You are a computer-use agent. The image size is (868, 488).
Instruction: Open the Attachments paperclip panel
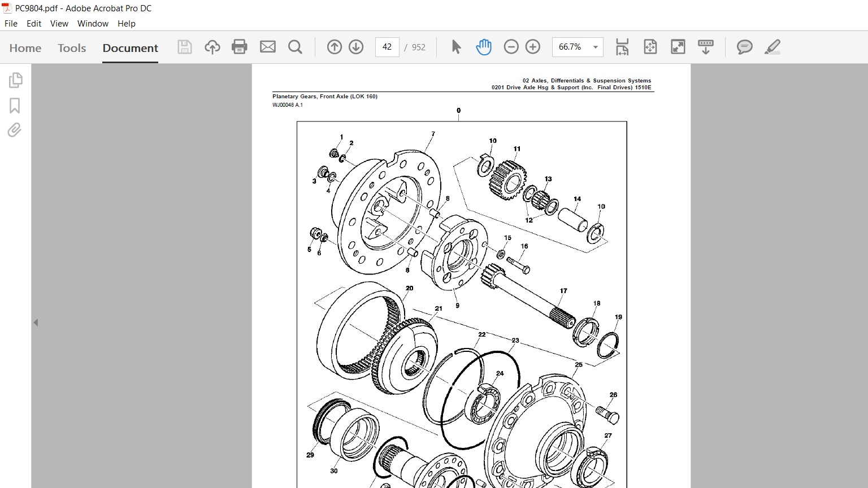(15, 130)
